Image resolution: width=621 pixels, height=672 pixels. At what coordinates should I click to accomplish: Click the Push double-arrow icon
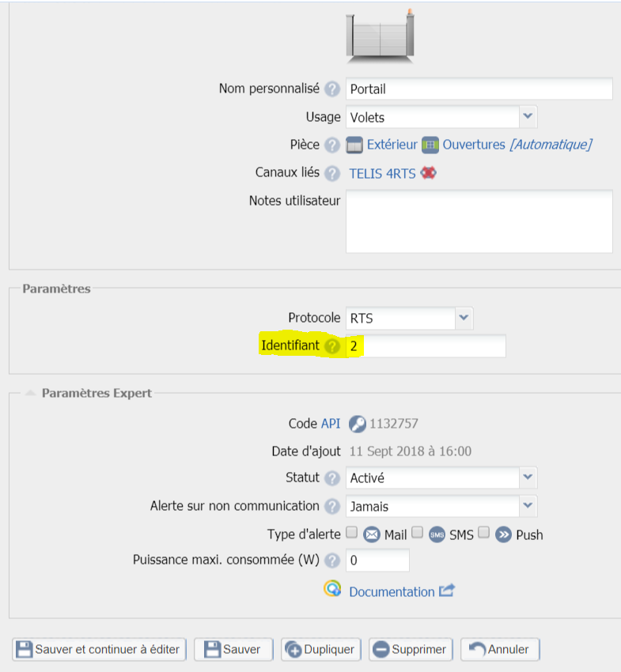click(x=504, y=534)
